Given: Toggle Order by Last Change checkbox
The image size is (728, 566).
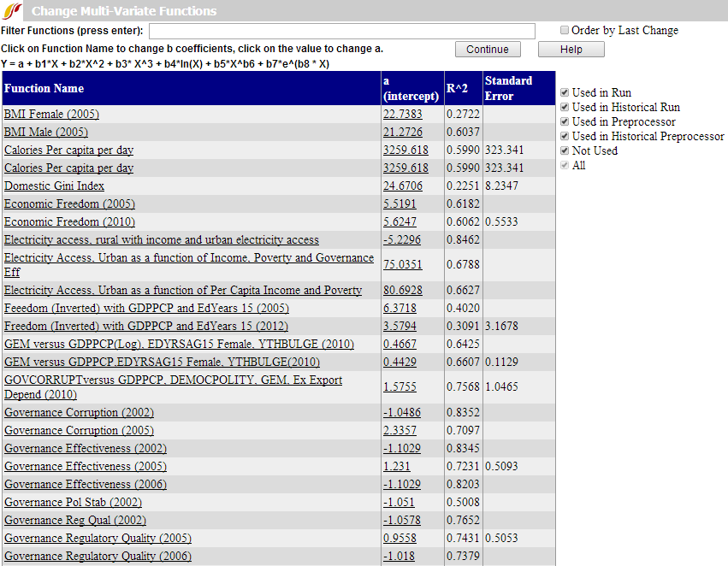Looking at the screenshot, I should (564, 31).
